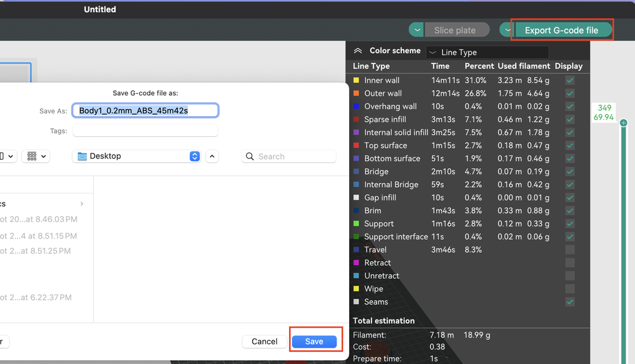Expand the folder row with right chevron

click(82, 204)
